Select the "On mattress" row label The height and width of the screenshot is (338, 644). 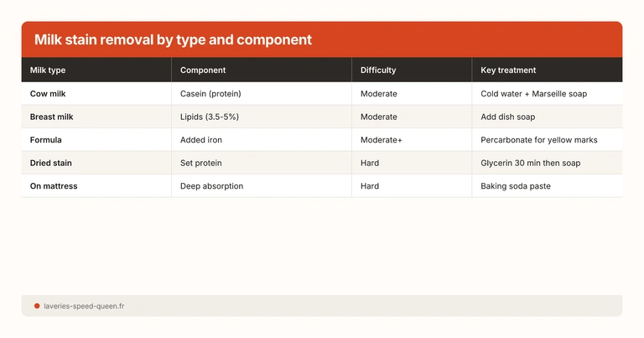pyautogui.click(x=54, y=186)
